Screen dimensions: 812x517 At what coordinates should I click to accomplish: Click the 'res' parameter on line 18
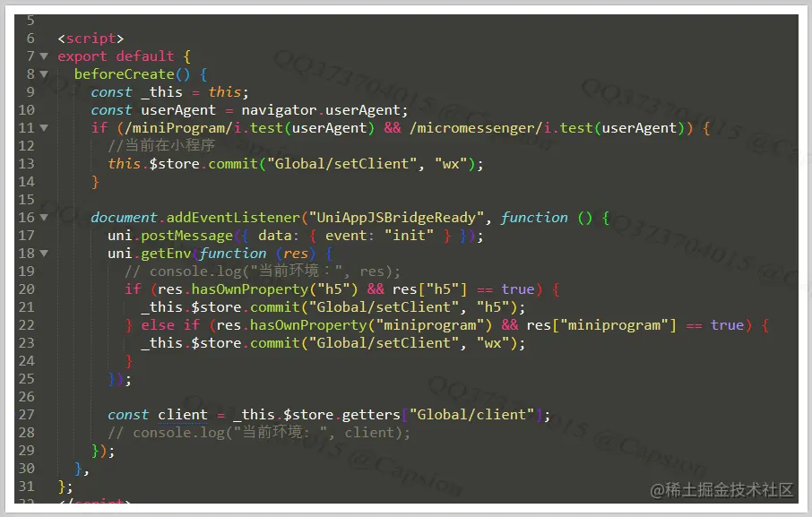pos(296,253)
